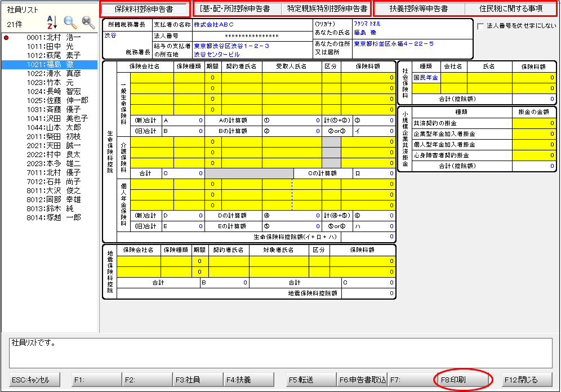This screenshot has height=392, width=561.
Task: Select employee 8014:塚越 一郎
Action: click(54, 217)
